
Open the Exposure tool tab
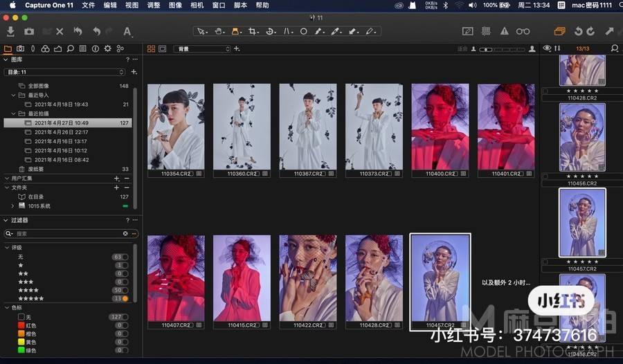[x=57, y=48]
